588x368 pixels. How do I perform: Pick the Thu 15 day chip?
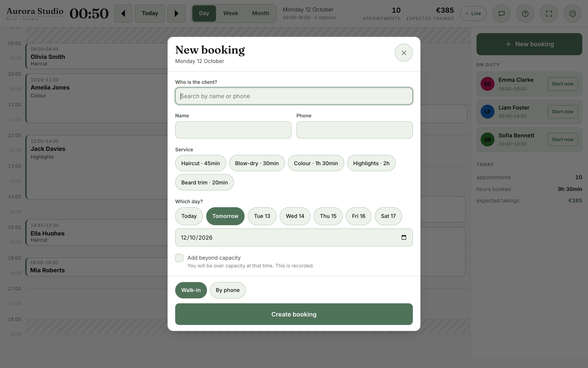(x=328, y=216)
